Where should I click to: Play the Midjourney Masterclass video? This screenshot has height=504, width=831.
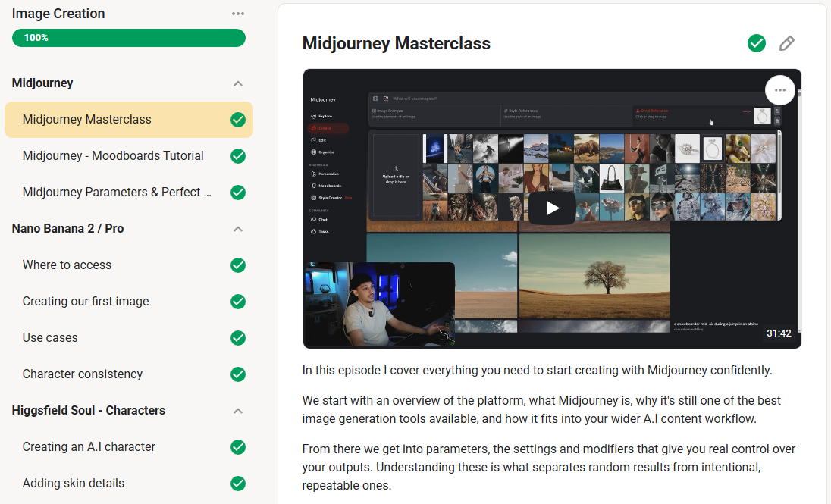click(552, 208)
